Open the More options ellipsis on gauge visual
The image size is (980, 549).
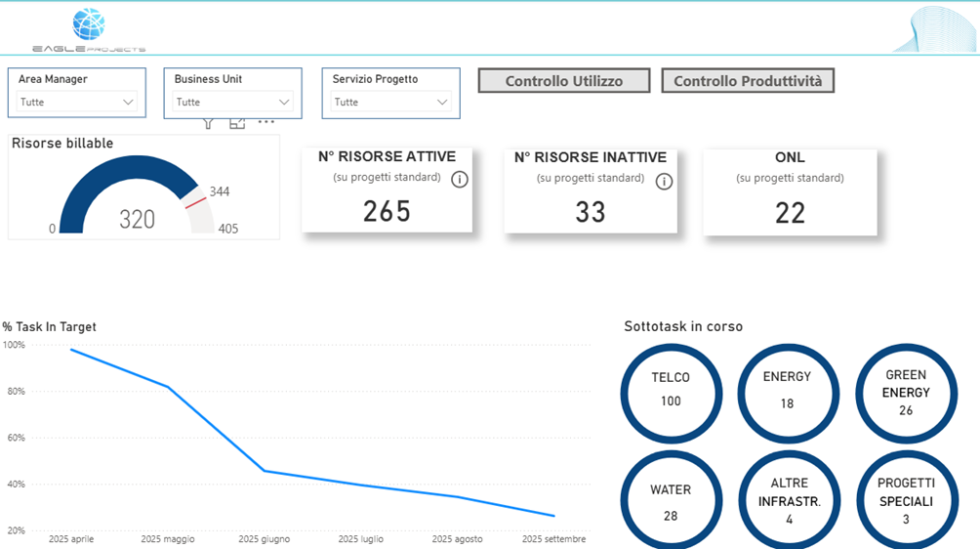(x=266, y=123)
